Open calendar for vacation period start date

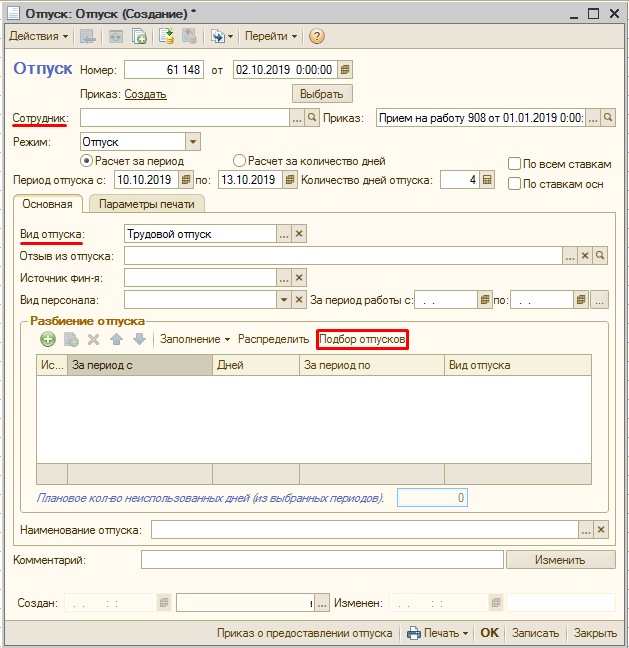click(185, 180)
